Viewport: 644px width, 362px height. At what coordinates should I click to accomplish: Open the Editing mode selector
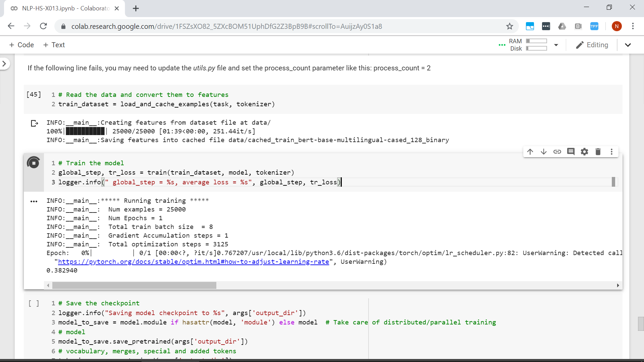click(x=592, y=45)
